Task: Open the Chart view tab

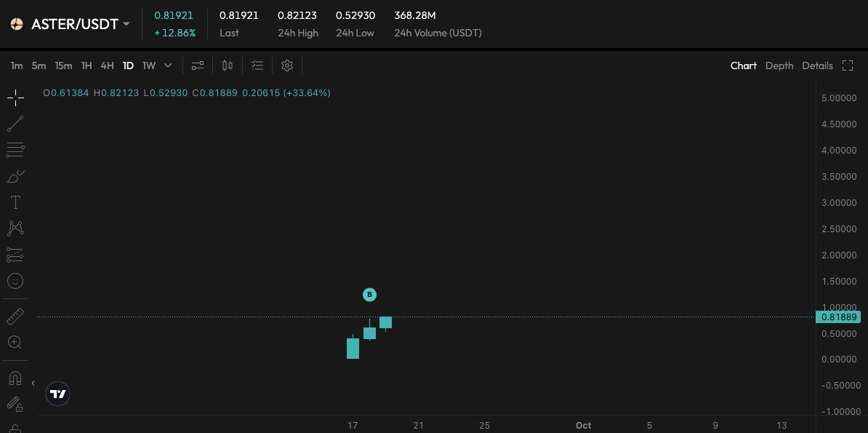Action: click(x=744, y=65)
